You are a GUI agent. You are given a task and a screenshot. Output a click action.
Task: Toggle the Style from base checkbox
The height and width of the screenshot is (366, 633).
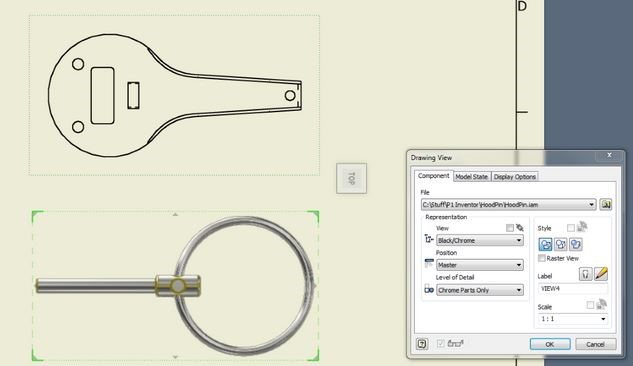[x=570, y=228]
